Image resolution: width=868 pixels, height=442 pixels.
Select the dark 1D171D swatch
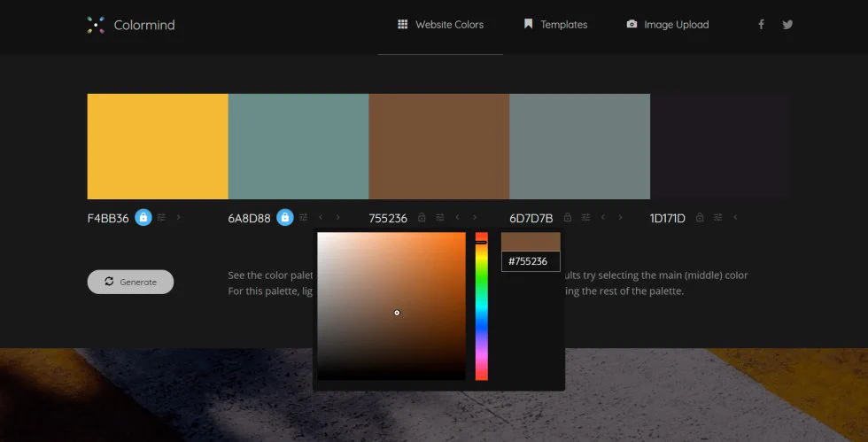(720, 146)
